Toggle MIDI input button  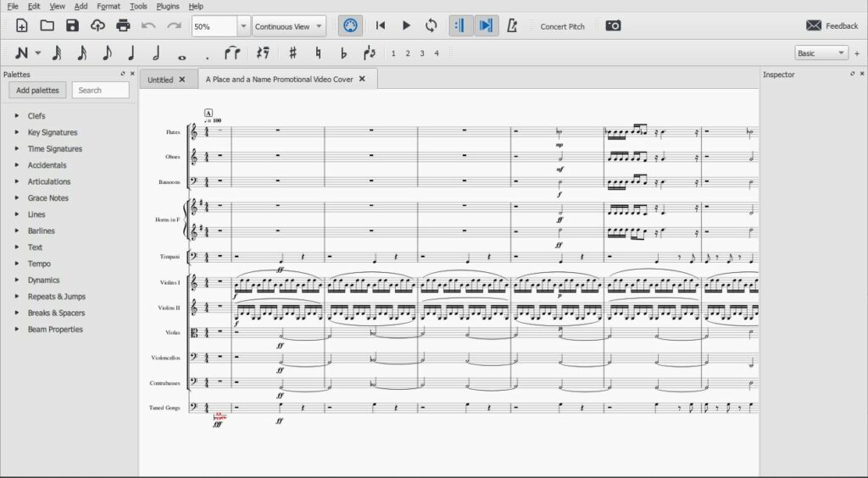tap(350, 26)
